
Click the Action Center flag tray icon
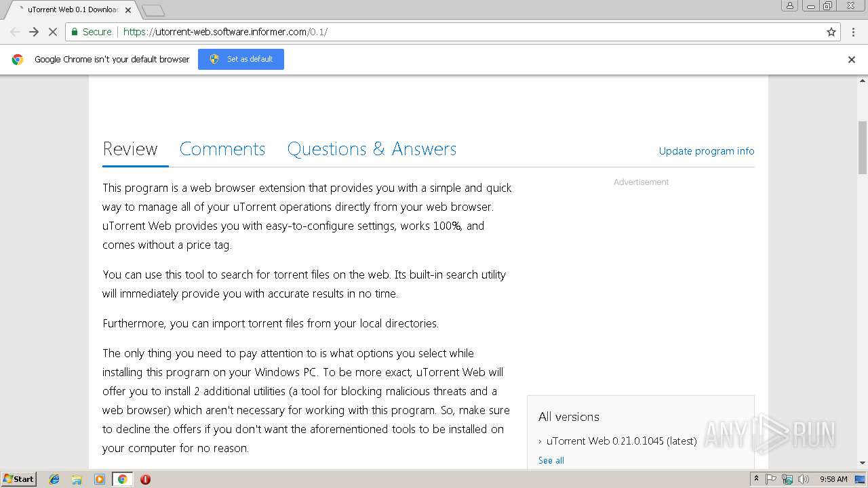pyautogui.click(x=771, y=479)
